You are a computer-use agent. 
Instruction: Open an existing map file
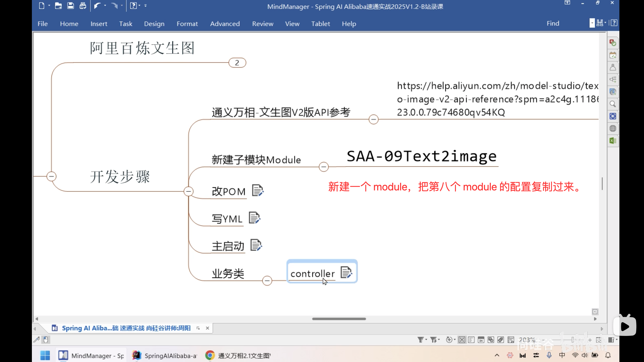58,6
